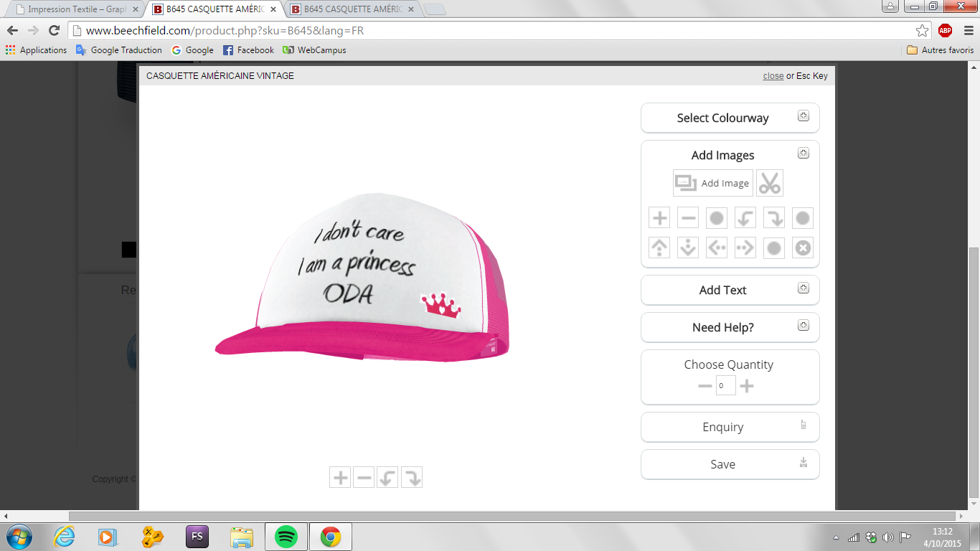Open the Facebook bookmark
The width and height of the screenshot is (980, 551).
click(x=248, y=50)
